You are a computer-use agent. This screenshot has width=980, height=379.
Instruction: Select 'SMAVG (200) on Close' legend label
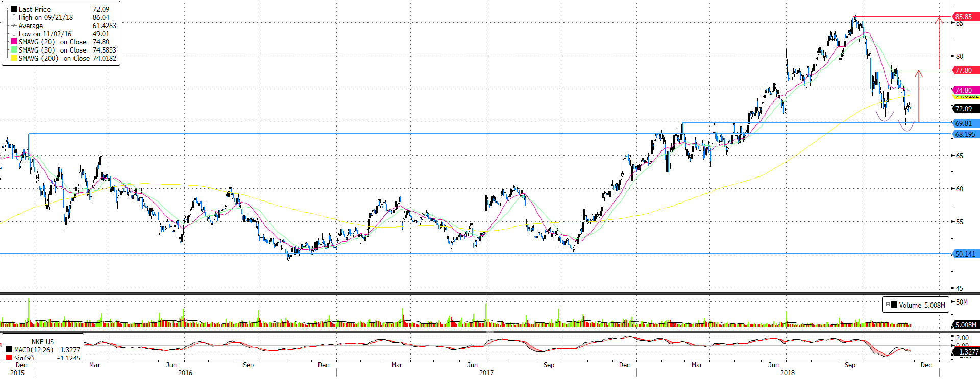pos(54,58)
